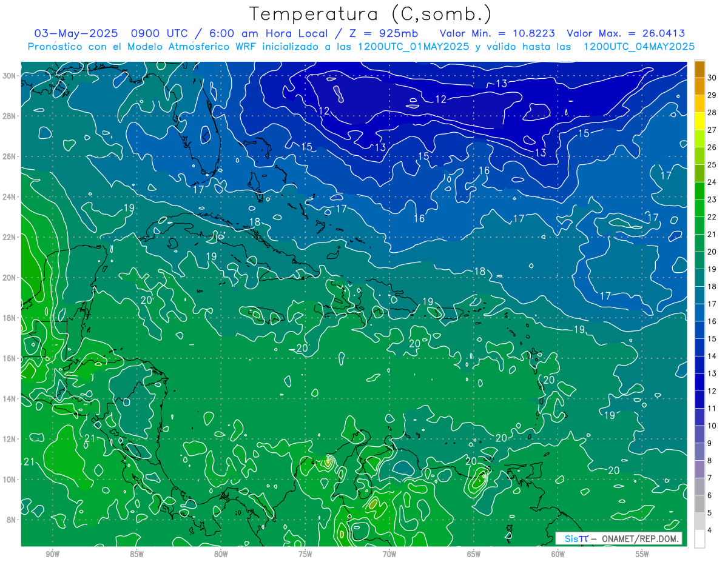This screenshot has width=728, height=562.
Task: Click the '10' label on the color scale
Action: [712, 426]
